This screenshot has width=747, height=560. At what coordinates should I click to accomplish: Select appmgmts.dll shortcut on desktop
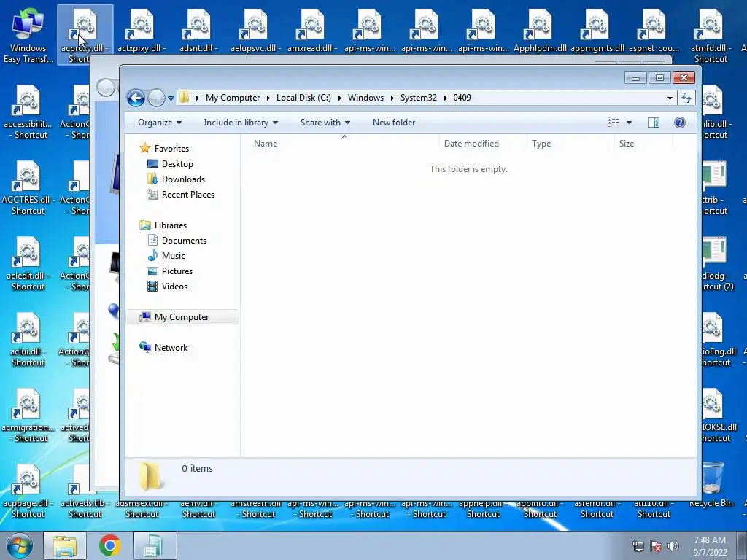597,31
